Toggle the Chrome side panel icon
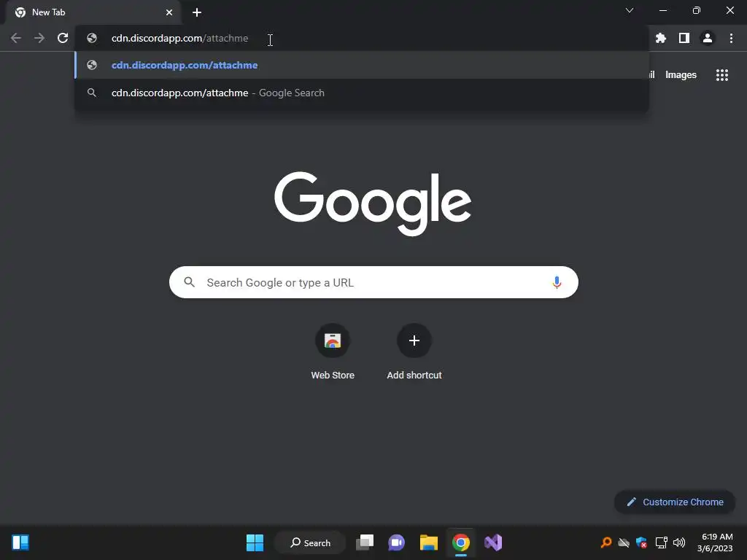 pyautogui.click(x=684, y=38)
